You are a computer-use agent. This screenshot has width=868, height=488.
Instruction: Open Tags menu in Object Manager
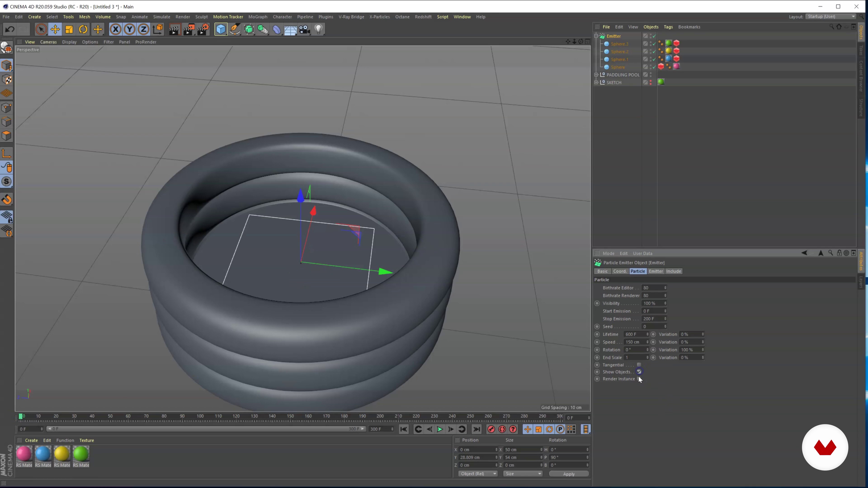(668, 27)
